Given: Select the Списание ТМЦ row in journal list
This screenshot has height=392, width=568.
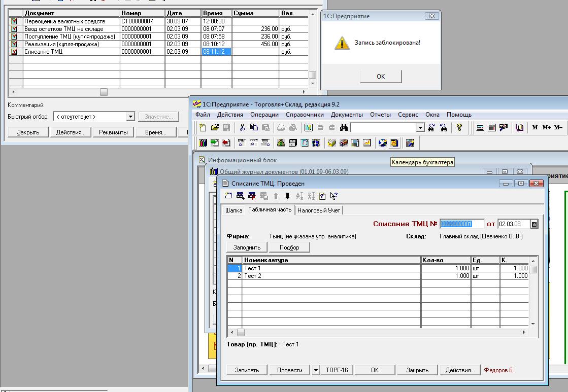Looking at the screenshot, I should point(158,51).
